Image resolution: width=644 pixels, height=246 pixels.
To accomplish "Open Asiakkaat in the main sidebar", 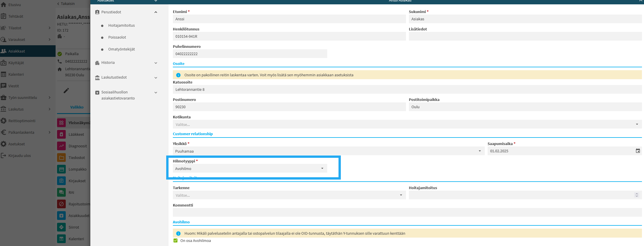I will [28, 51].
